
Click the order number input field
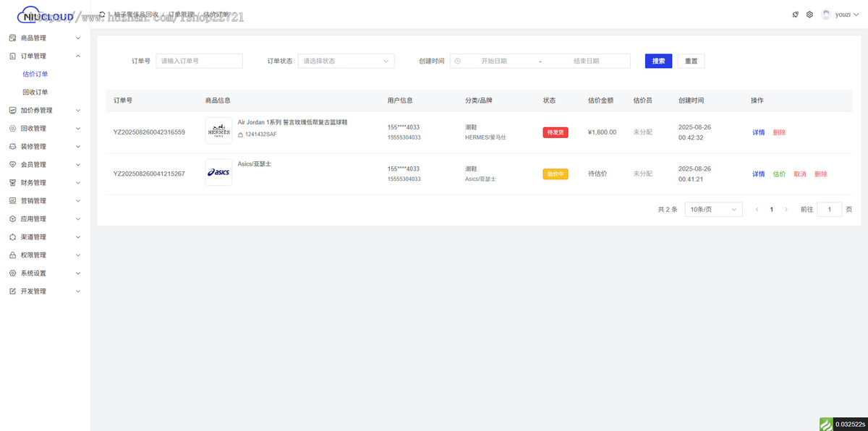coord(199,61)
